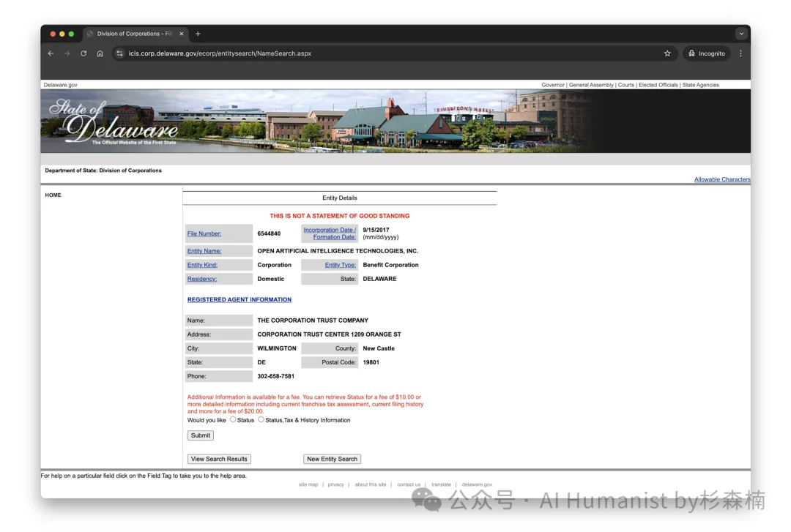
Task: Click the browser forward arrow
Action: 67,53
